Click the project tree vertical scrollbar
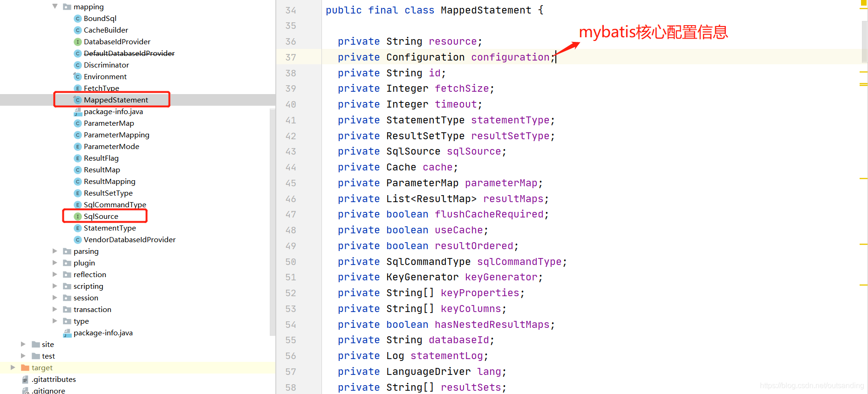 (273, 221)
